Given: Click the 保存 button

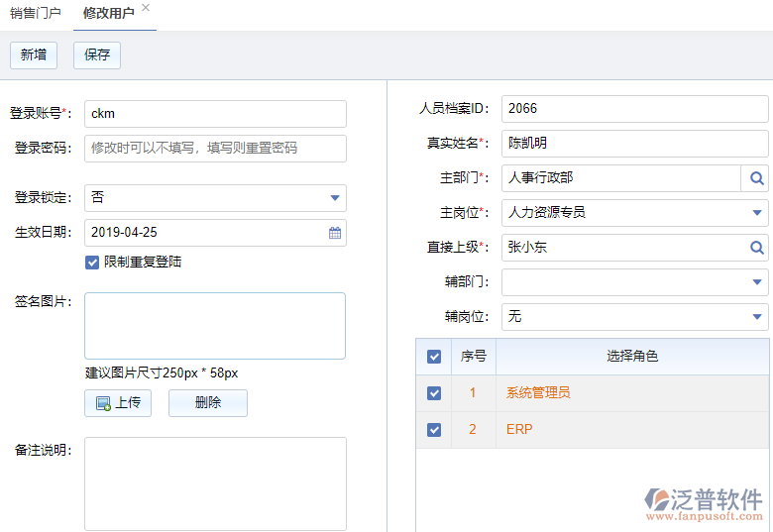Looking at the screenshot, I should pyautogui.click(x=97, y=55).
